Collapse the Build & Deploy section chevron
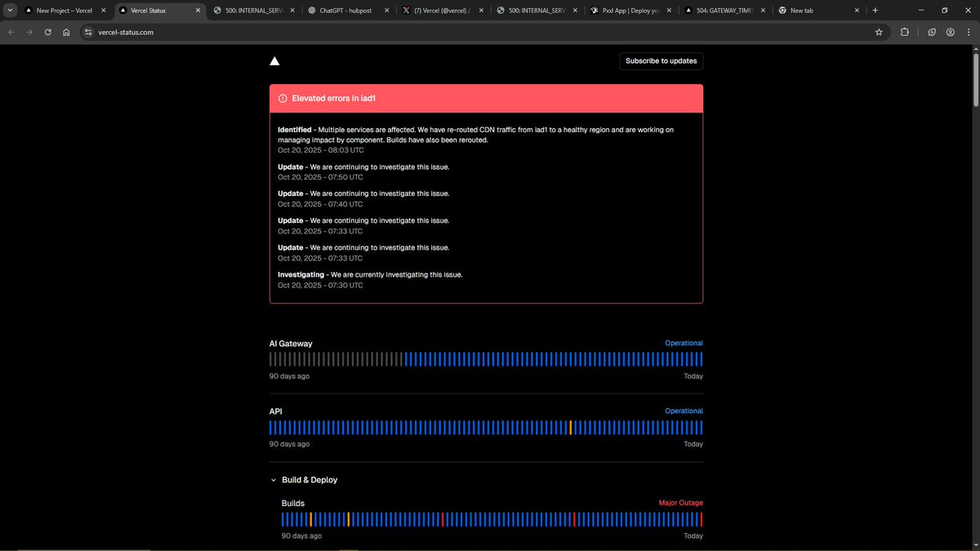980x551 pixels. (273, 480)
